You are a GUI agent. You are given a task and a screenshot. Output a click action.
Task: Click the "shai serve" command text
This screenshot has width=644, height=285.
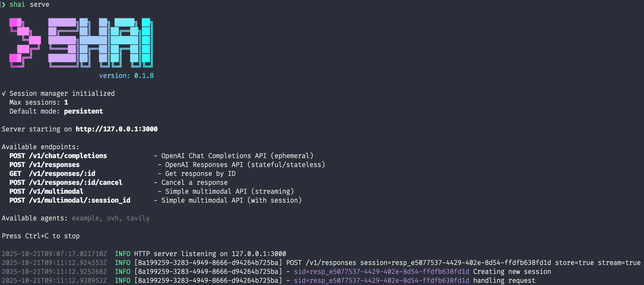29,4
